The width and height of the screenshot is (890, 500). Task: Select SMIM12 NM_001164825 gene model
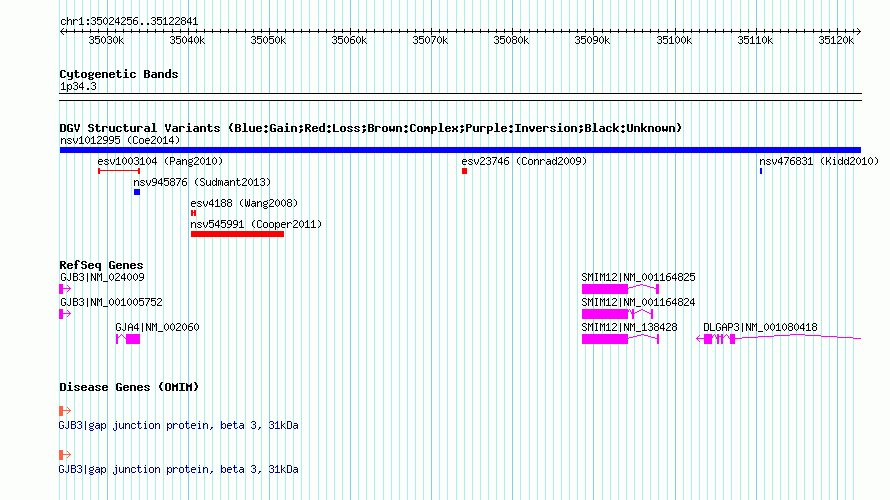pos(620,289)
